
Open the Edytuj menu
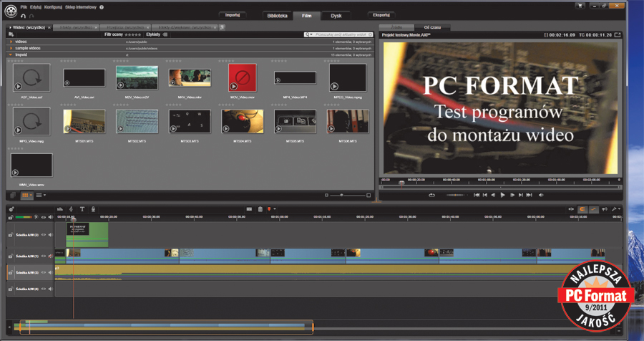(35, 7)
